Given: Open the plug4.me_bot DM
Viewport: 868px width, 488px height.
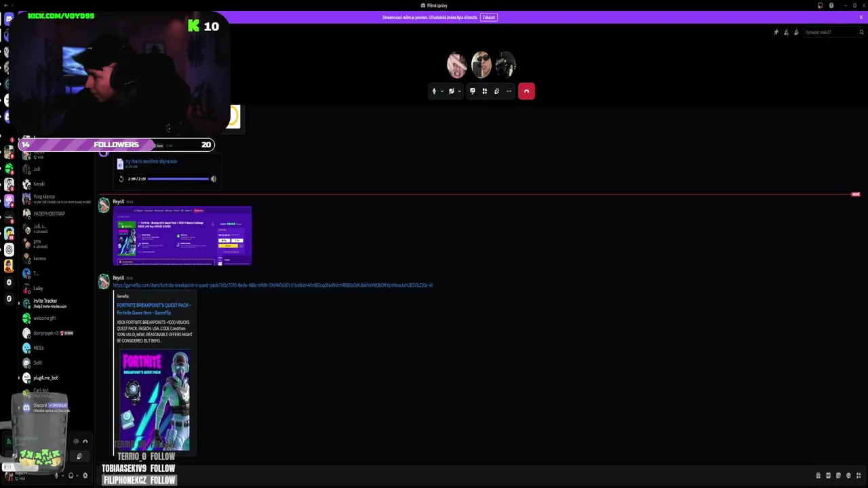Looking at the screenshot, I should coord(56,378).
